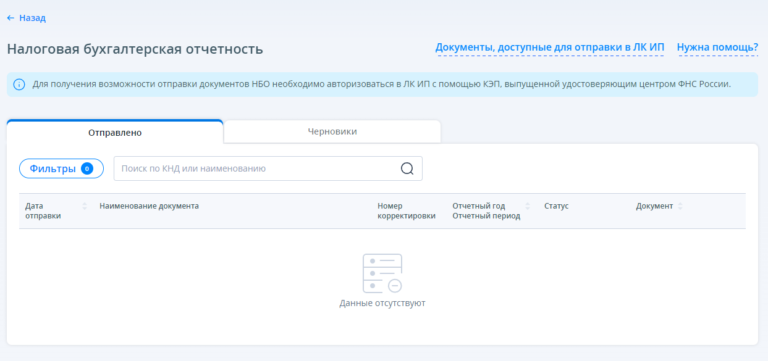Go back via the Назад link

[x=32, y=18]
